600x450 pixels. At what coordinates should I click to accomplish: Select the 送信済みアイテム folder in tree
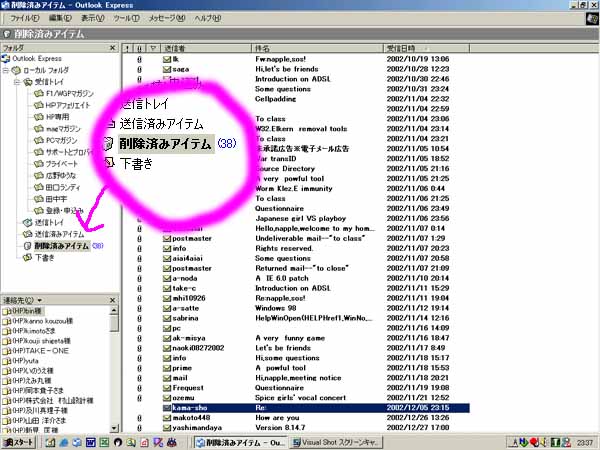click(x=59, y=234)
